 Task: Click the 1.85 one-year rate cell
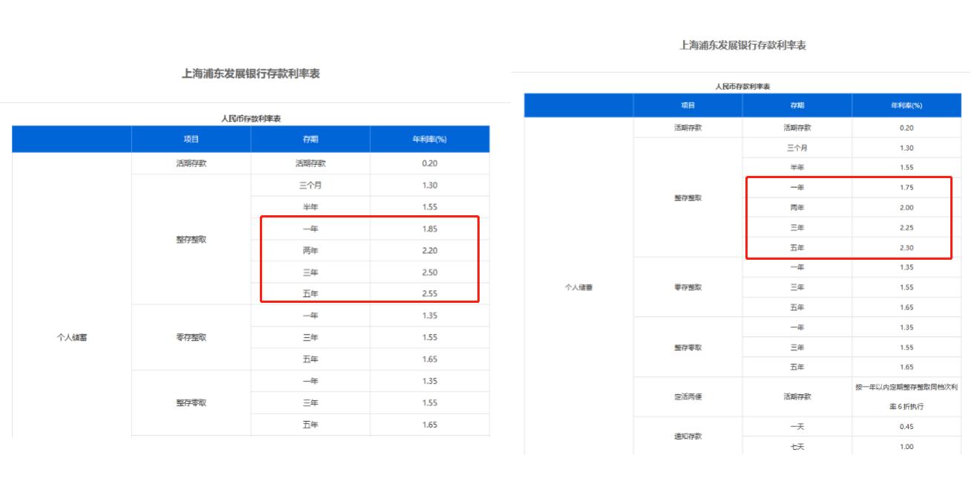point(429,229)
